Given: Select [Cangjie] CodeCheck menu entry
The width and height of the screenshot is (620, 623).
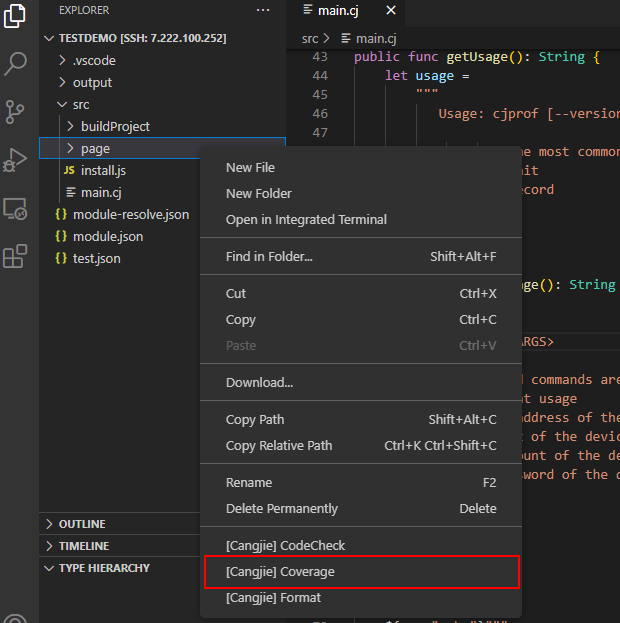Looking at the screenshot, I should tap(285, 546).
